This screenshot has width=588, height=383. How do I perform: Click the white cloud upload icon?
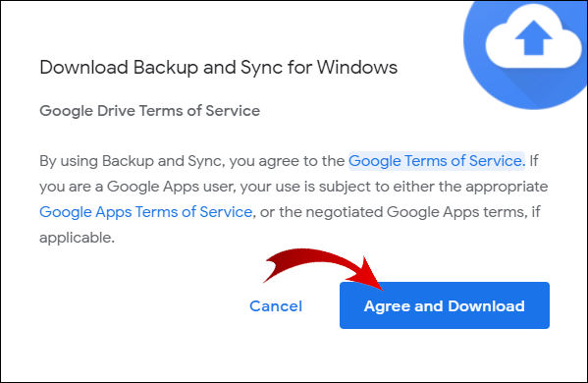pyautogui.click(x=533, y=40)
